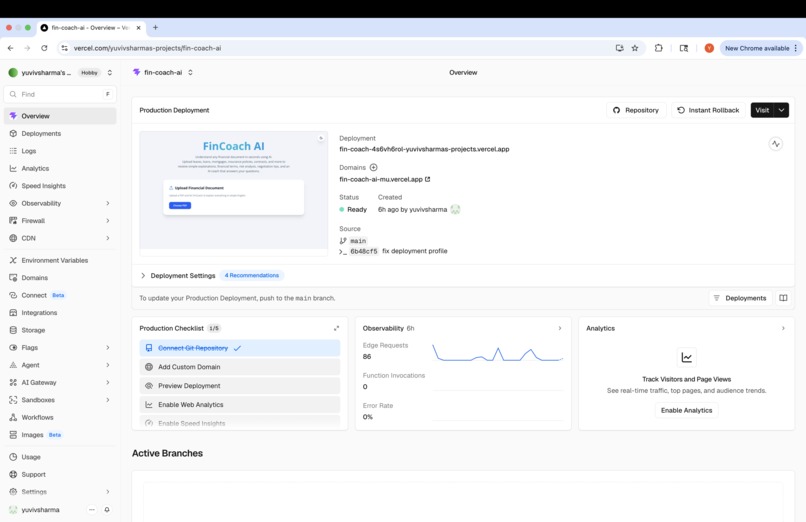Screen dimensions: 806x522
Task: Open Chrome extensions puzzle icon
Action: tap(658, 48)
